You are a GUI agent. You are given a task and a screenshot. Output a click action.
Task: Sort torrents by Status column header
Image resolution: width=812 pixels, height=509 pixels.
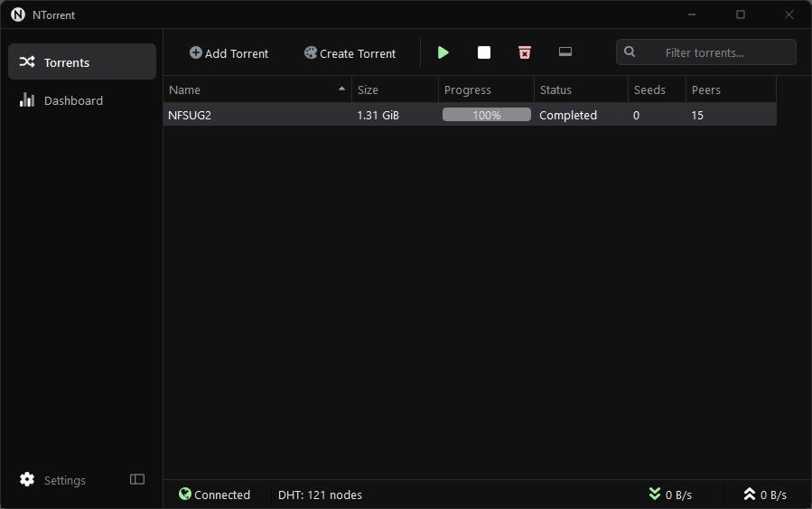pyautogui.click(x=581, y=90)
